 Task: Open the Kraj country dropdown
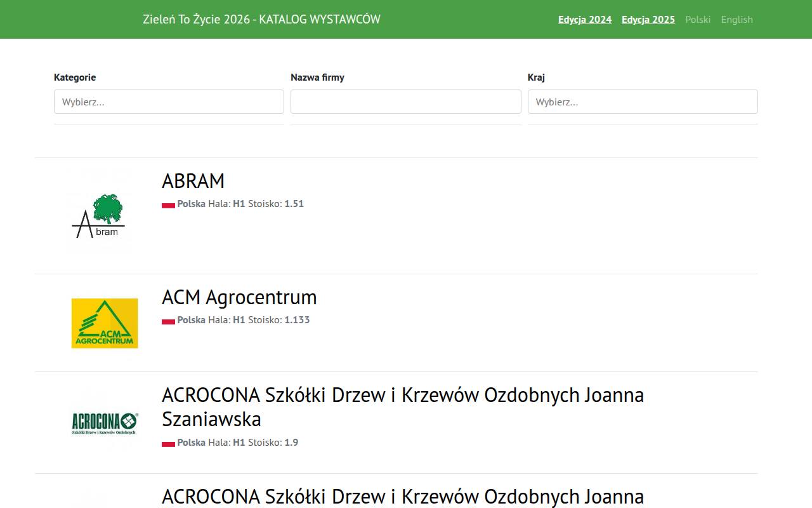pyautogui.click(x=643, y=102)
